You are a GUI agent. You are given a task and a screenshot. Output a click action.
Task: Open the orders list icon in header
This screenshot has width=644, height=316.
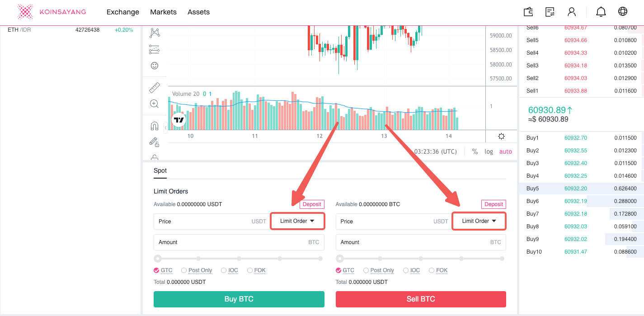coord(550,12)
